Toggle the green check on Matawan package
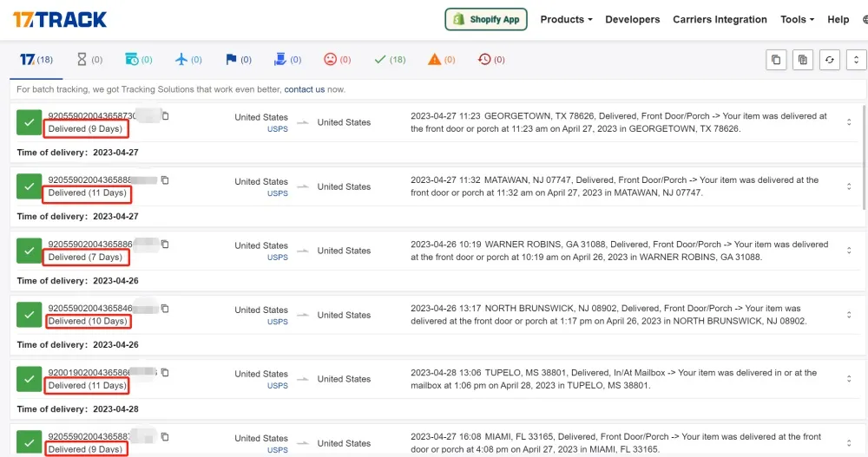 [30, 186]
